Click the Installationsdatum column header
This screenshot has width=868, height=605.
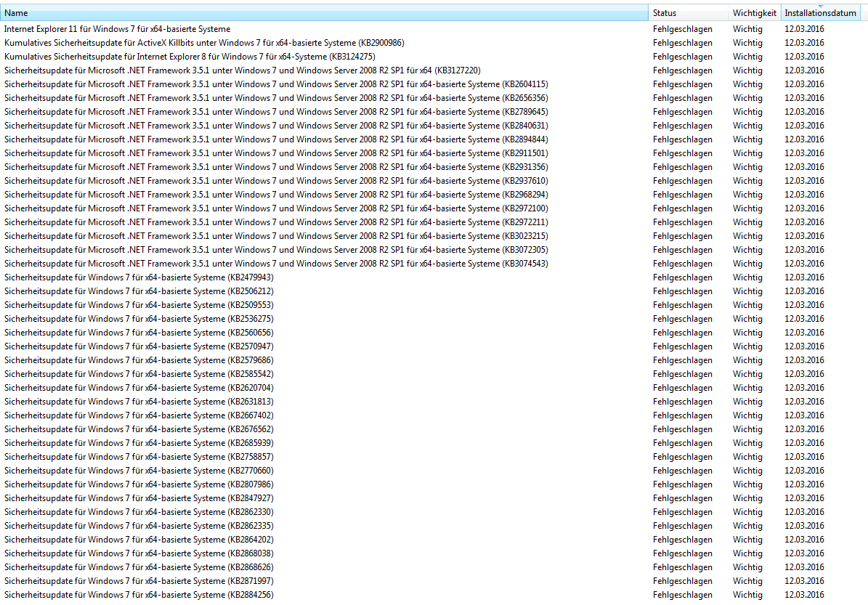pyautogui.click(x=820, y=13)
